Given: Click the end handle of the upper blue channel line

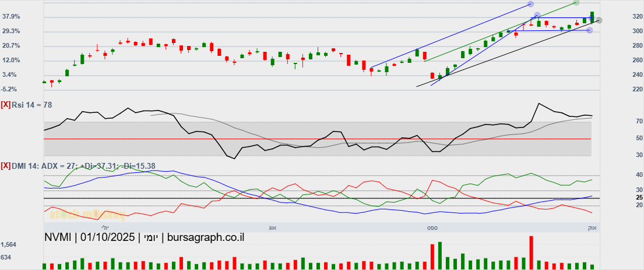Looking at the screenshot, I should pyautogui.click(x=530, y=4).
